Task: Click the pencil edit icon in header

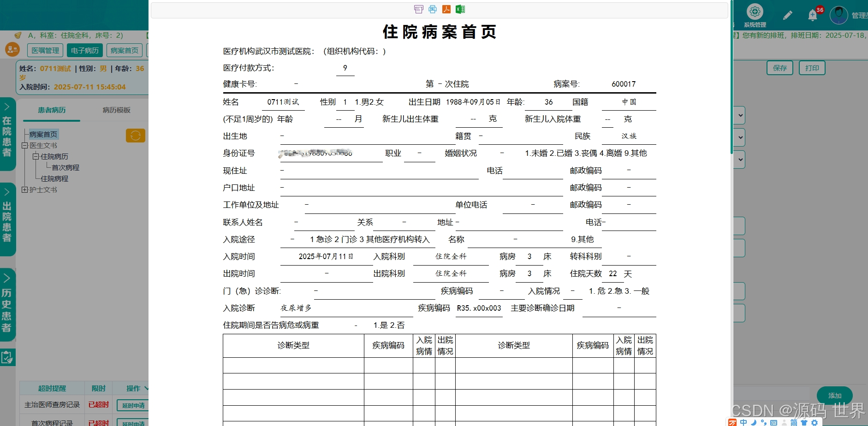Action: [788, 15]
